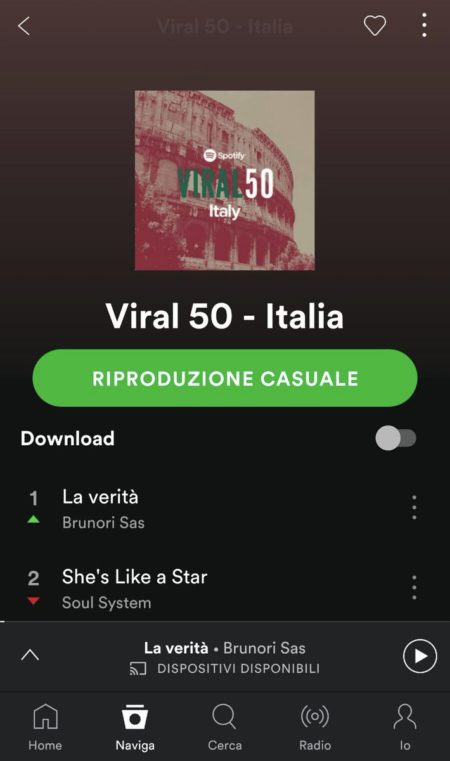The image size is (450, 761).
Task: Open playlist options from top three-dot menu
Action: [424, 25]
